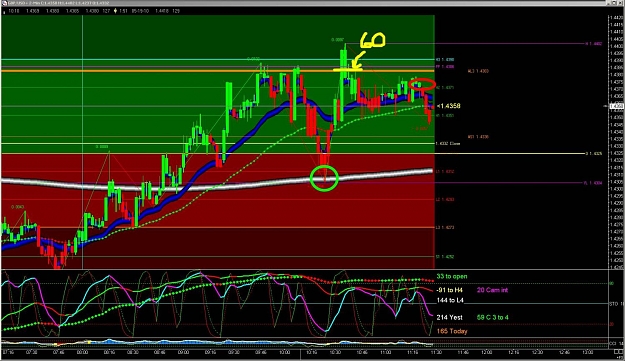Click the '1.4332 Close' level label
Viewport: 625px width, 361px height.
[x=448, y=143]
